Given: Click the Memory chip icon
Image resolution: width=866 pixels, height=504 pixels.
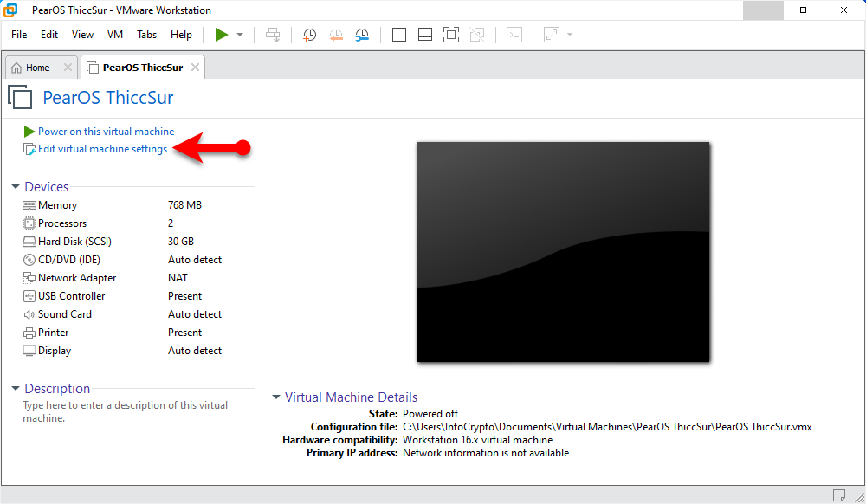Looking at the screenshot, I should pos(29,205).
